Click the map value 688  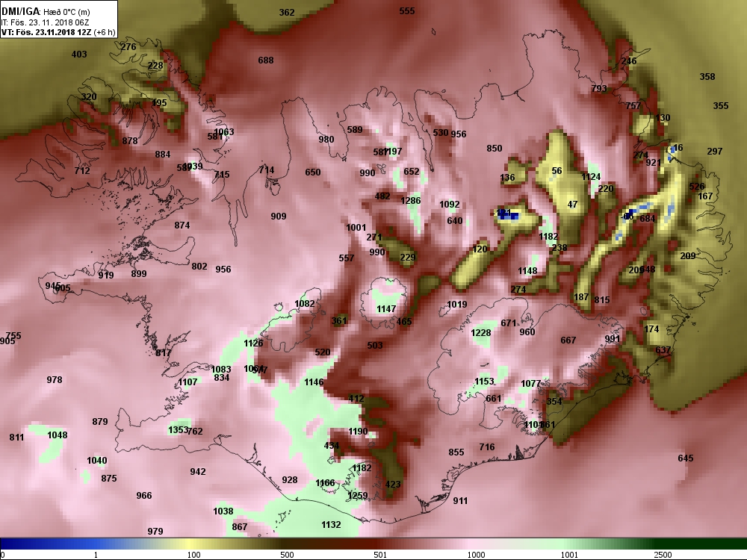click(x=266, y=60)
